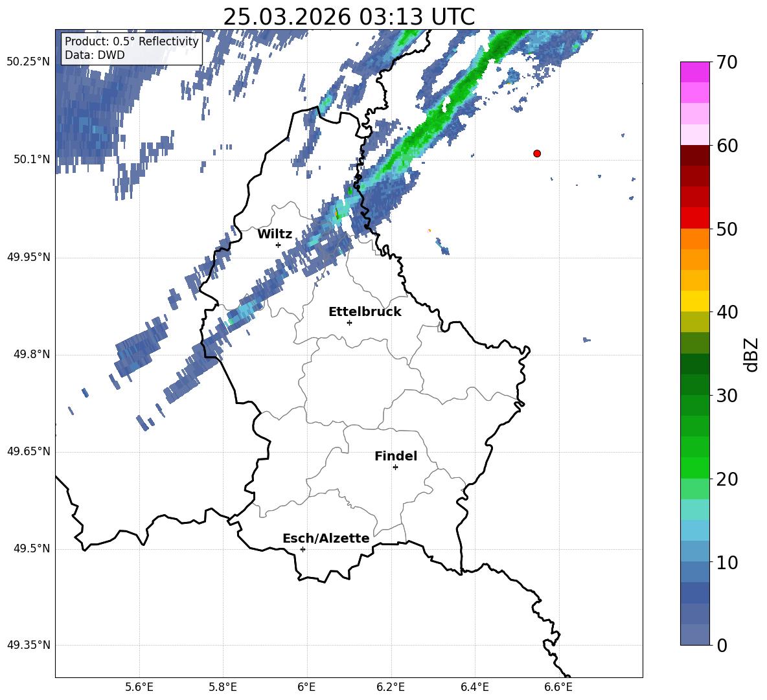Click the 30 tick label on colorbar
The width and height of the screenshot is (767, 700).
pos(726,396)
